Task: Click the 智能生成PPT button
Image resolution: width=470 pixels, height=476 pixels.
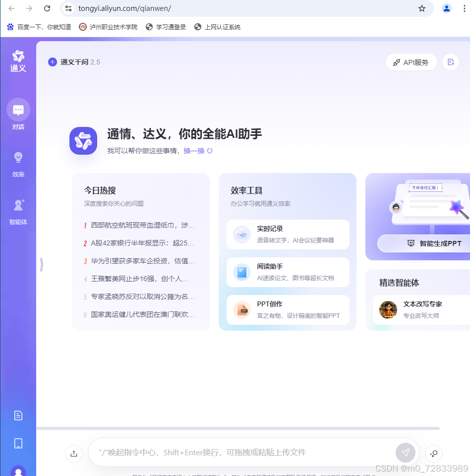Action: coord(424,243)
